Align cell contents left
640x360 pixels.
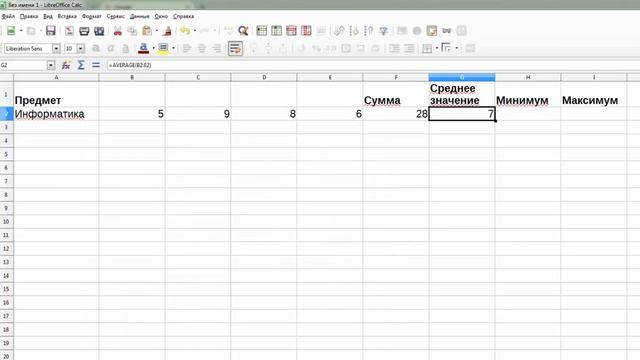point(187,48)
